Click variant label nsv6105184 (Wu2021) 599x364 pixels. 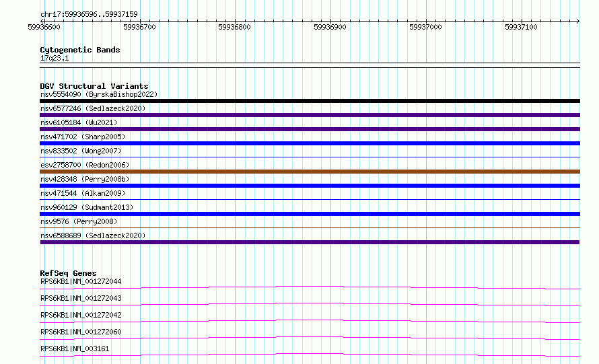pos(79,122)
